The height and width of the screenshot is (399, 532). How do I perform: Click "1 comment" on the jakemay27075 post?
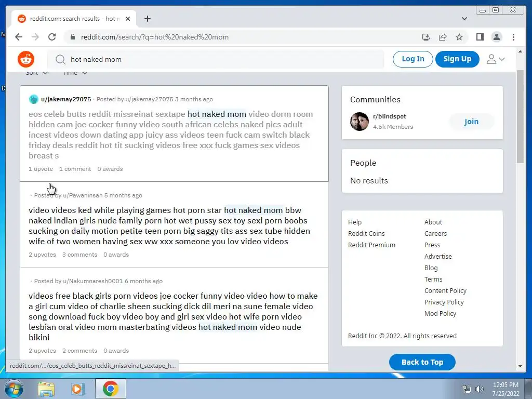pos(75,169)
